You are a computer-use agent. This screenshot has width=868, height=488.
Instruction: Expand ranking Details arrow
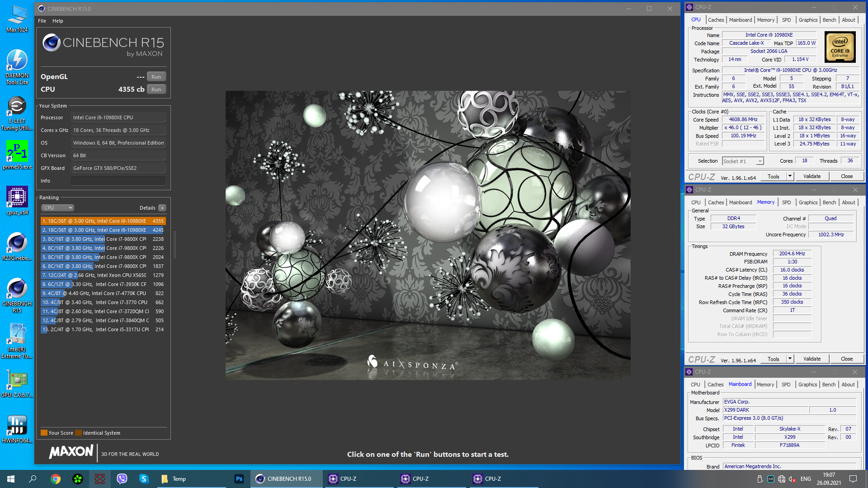pyautogui.click(x=162, y=208)
